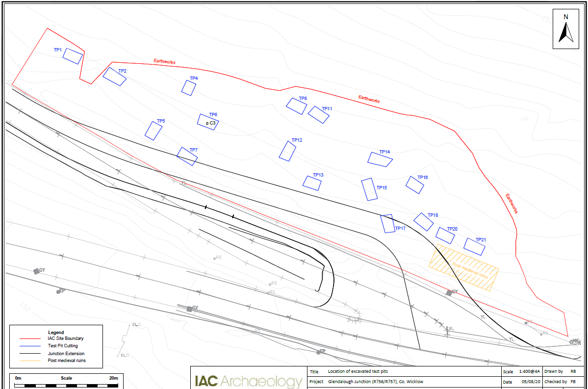Click the title text 'Location of excavated test pits'
588x389 pixels.
[x=359, y=372]
